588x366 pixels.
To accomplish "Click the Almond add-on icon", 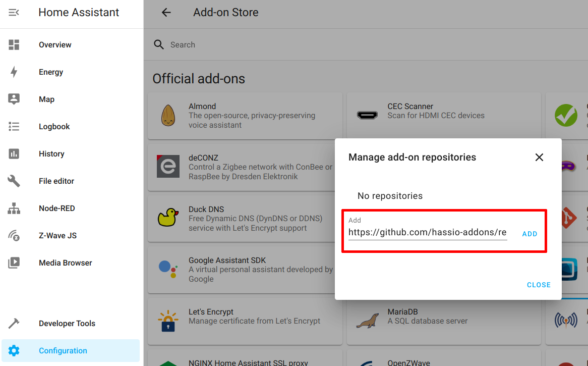I will 168,115.
